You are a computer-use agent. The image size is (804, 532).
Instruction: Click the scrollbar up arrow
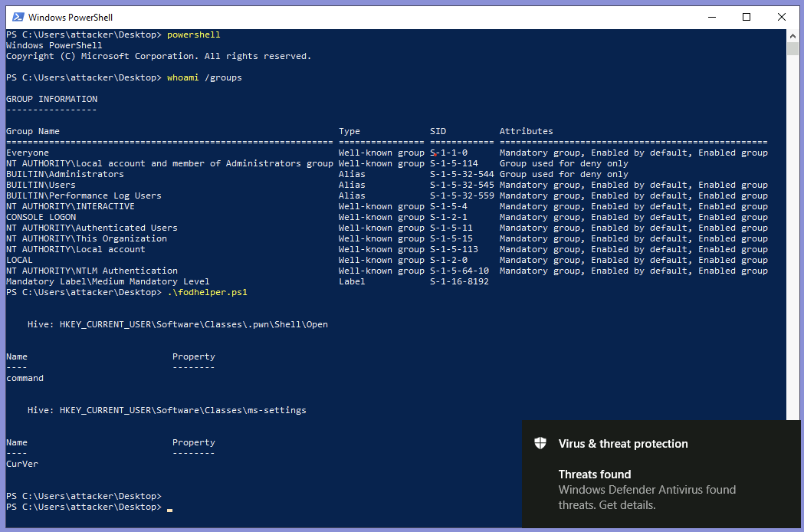point(793,36)
